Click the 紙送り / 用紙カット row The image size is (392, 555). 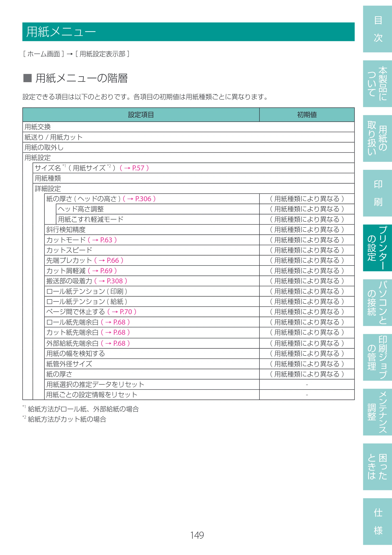(188, 137)
